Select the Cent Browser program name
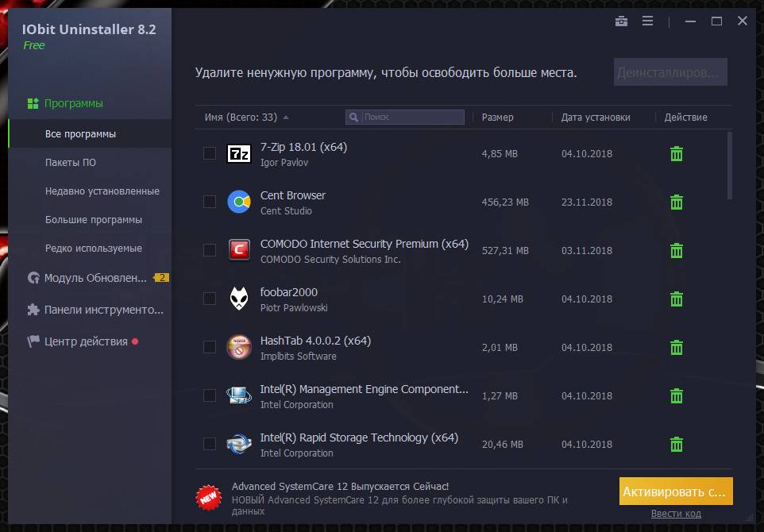The width and height of the screenshot is (764, 532). tap(292, 195)
